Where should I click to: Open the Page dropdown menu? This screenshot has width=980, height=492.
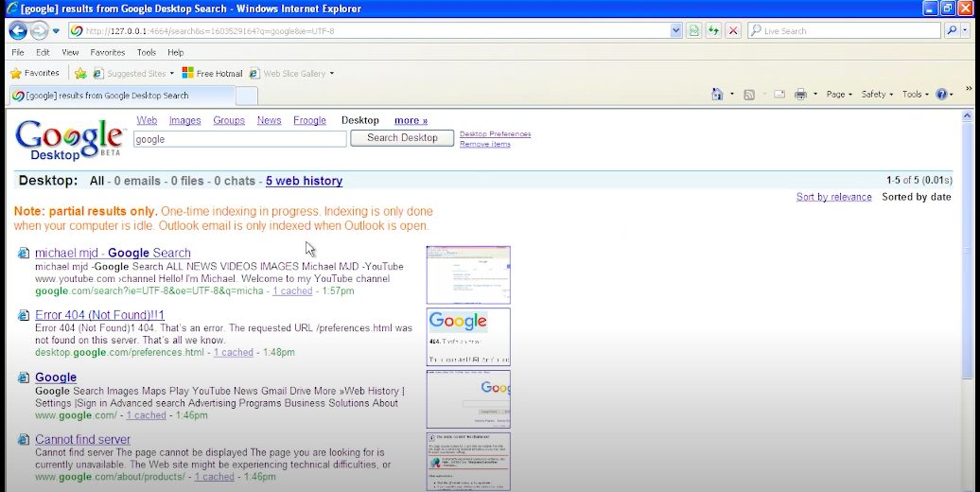838,95
